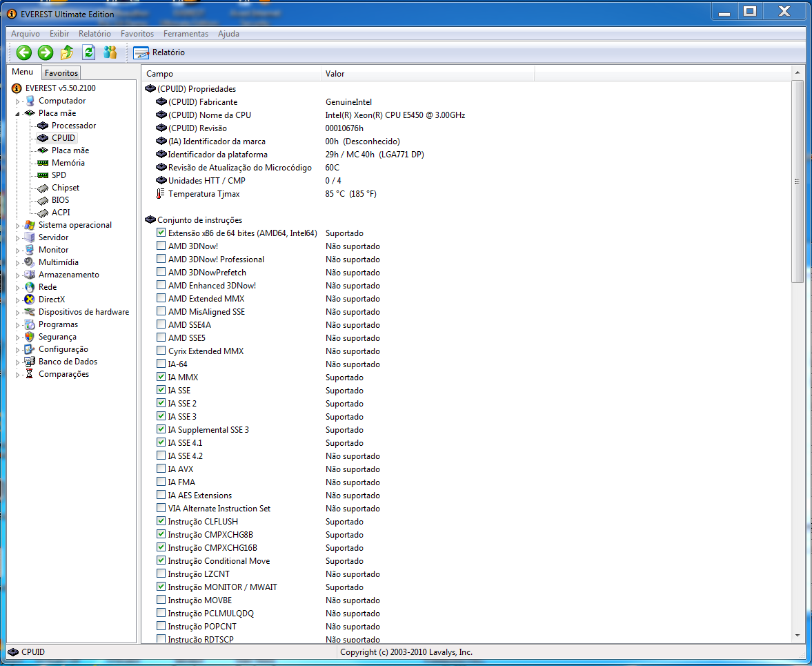
Task: Click the Refresh toolbar icon
Action: (x=88, y=52)
